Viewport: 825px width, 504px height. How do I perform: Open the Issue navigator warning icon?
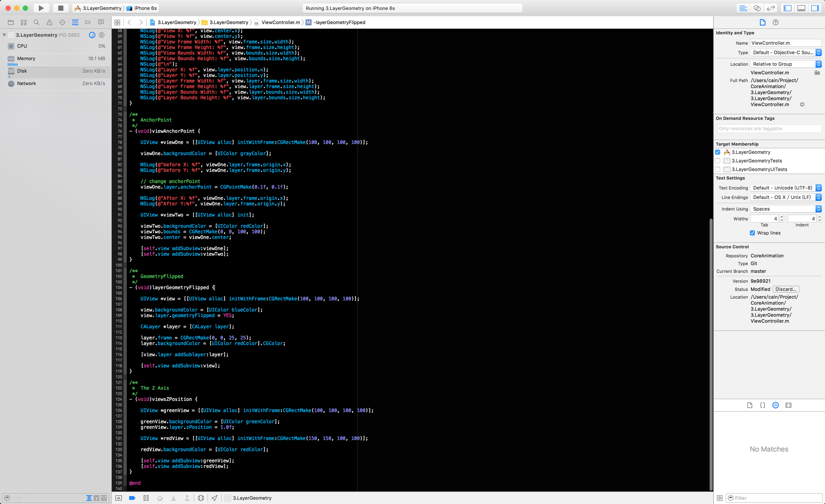[49, 22]
